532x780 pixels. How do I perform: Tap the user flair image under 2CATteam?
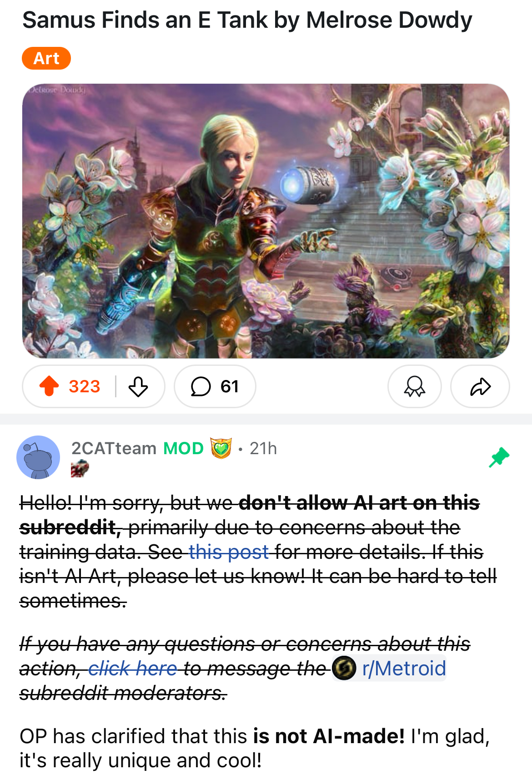(x=80, y=468)
